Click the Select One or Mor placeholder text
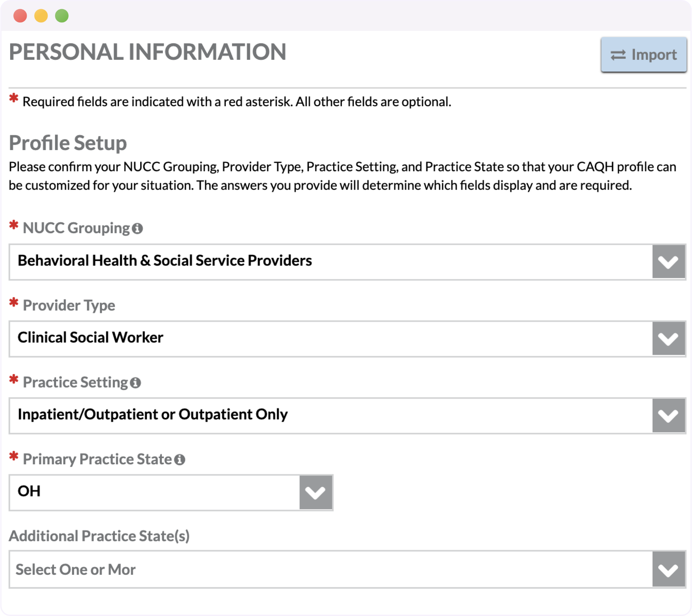Viewport: 692px width, 616px height. point(75,569)
